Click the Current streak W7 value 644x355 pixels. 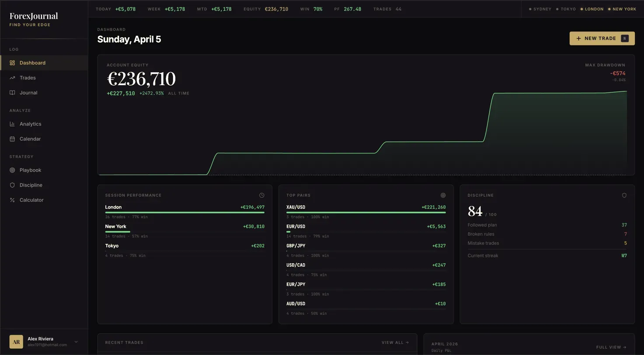(624, 256)
